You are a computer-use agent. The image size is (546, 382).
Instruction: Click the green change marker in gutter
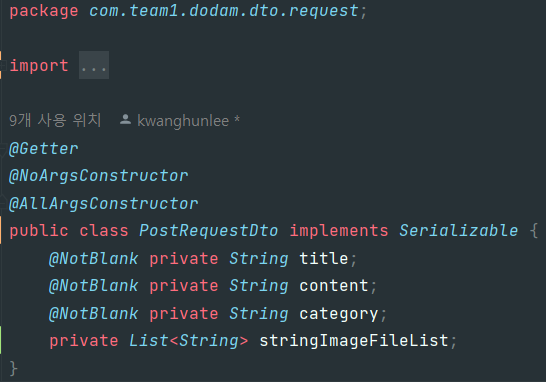pos(1,340)
